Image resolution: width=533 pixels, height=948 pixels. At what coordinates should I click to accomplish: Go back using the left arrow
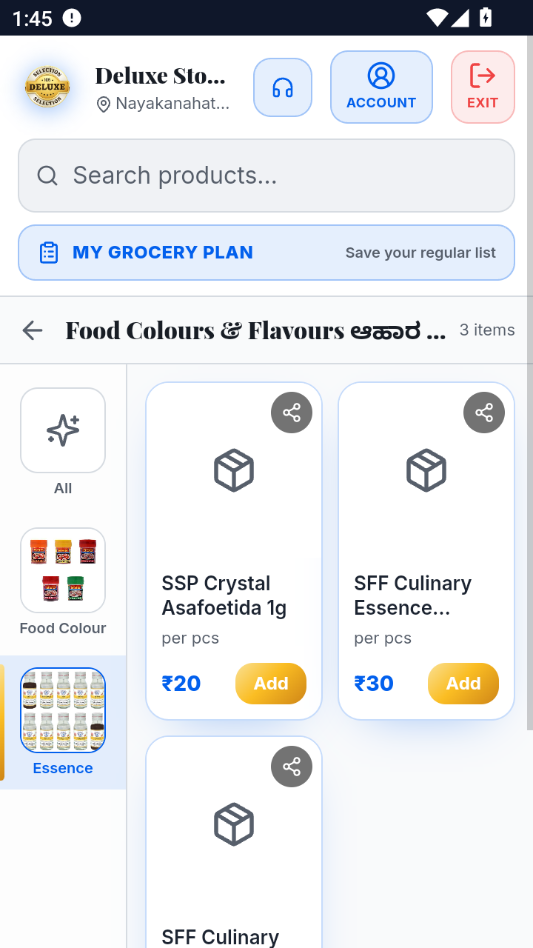tap(32, 330)
